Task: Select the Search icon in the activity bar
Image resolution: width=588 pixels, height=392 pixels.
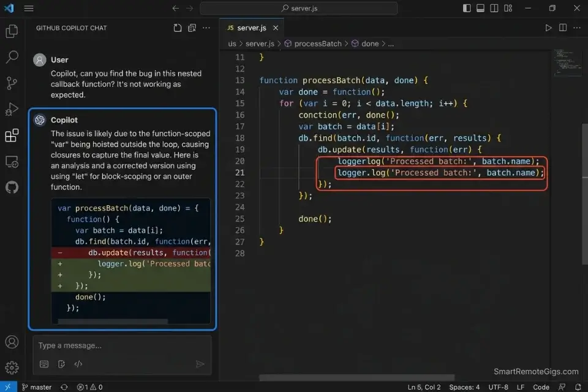Action: [x=12, y=57]
